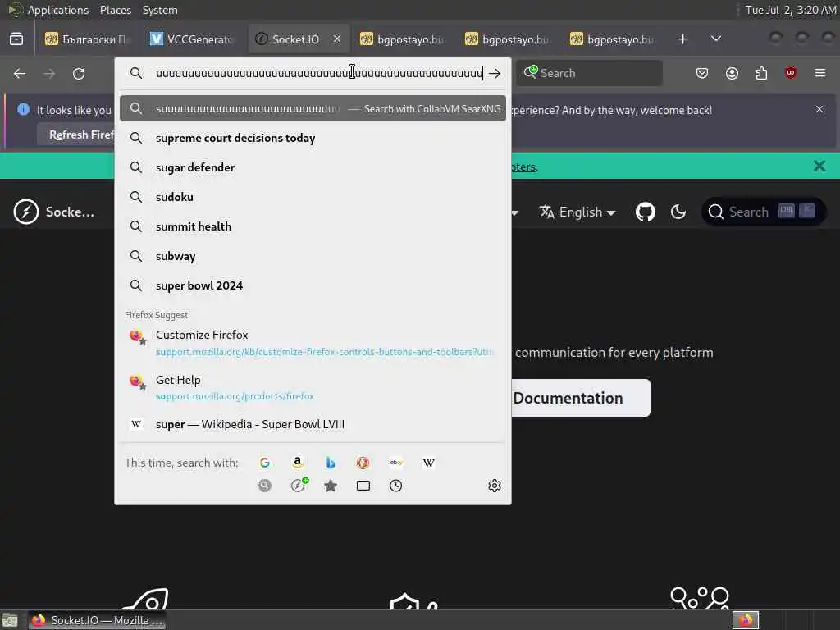This screenshot has width=840, height=630.
Task: Search with eBay one-off engine icon
Action: pos(396,463)
